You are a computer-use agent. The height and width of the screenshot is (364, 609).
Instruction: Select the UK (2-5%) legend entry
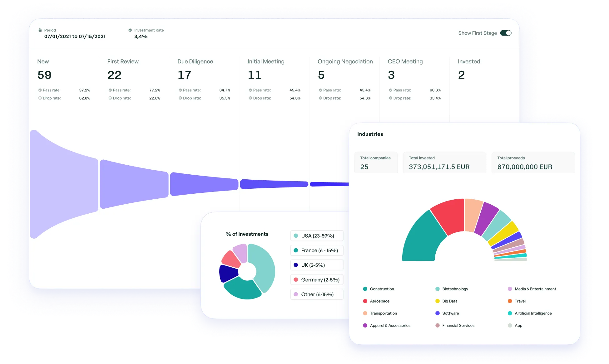coord(317,265)
